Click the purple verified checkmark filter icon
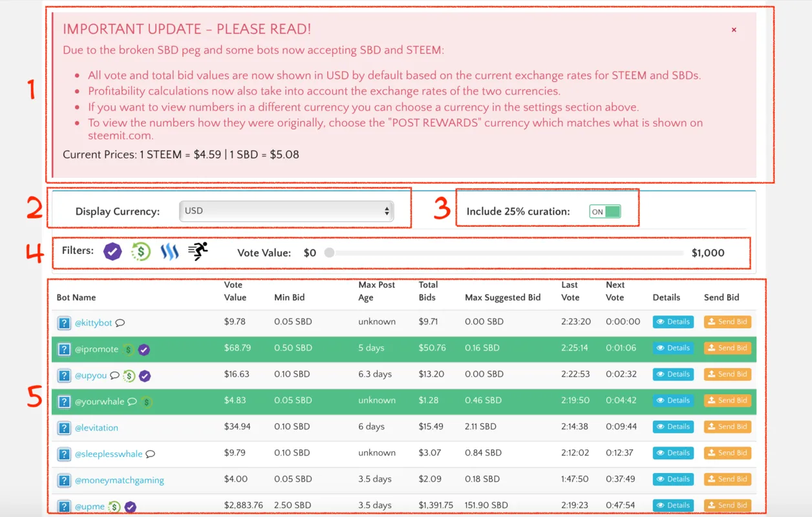The image size is (812, 517). pos(112,251)
